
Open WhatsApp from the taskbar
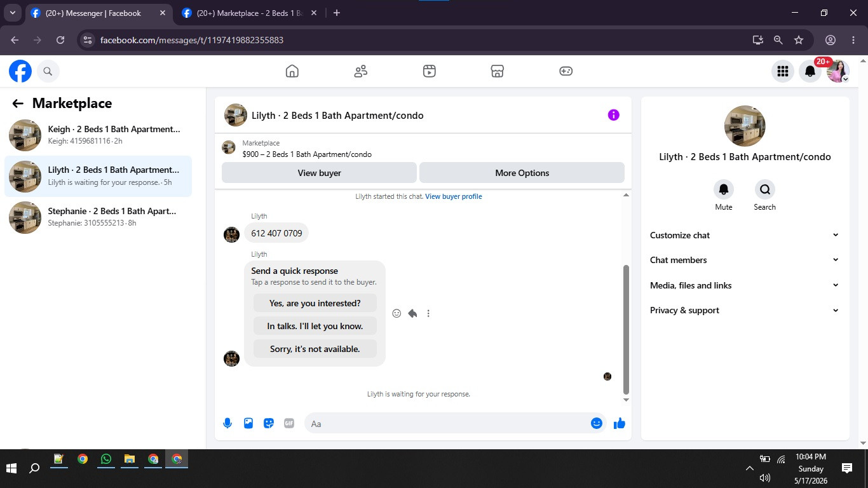coord(105,459)
